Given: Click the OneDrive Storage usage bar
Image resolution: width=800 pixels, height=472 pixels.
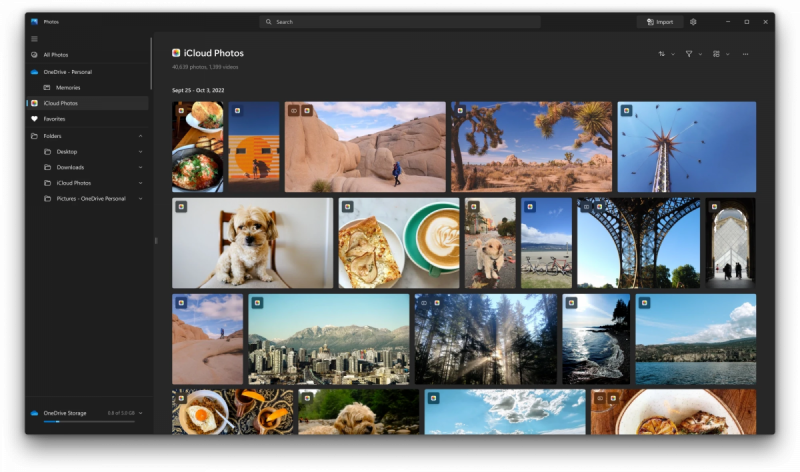Looking at the screenshot, I should (85, 422).
